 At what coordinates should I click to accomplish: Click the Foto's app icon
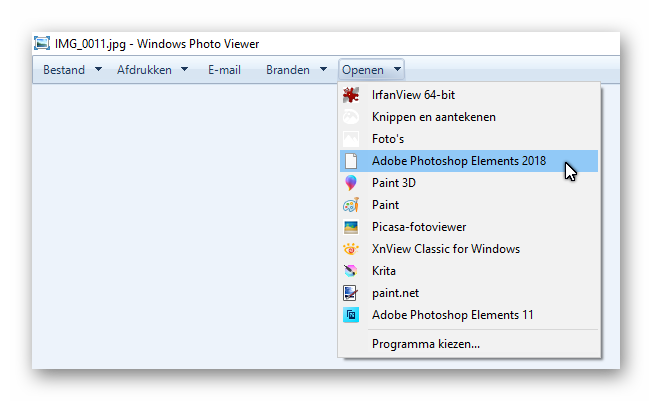351,139
